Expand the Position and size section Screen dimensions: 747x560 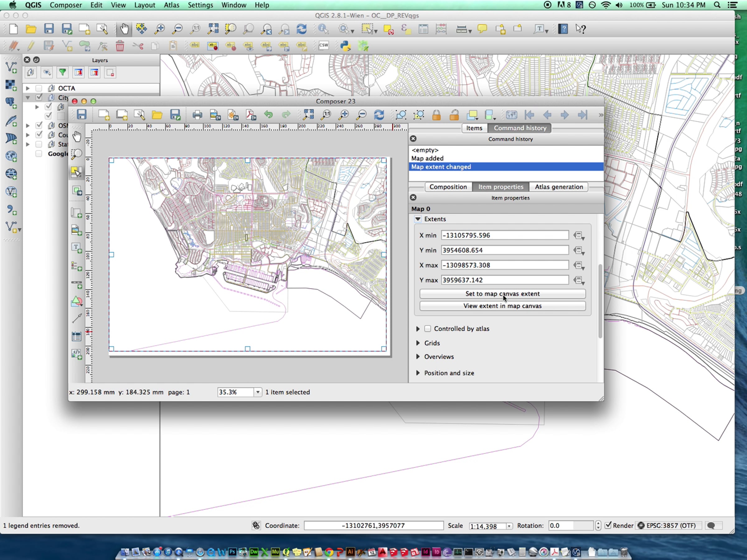pos(418,373)
